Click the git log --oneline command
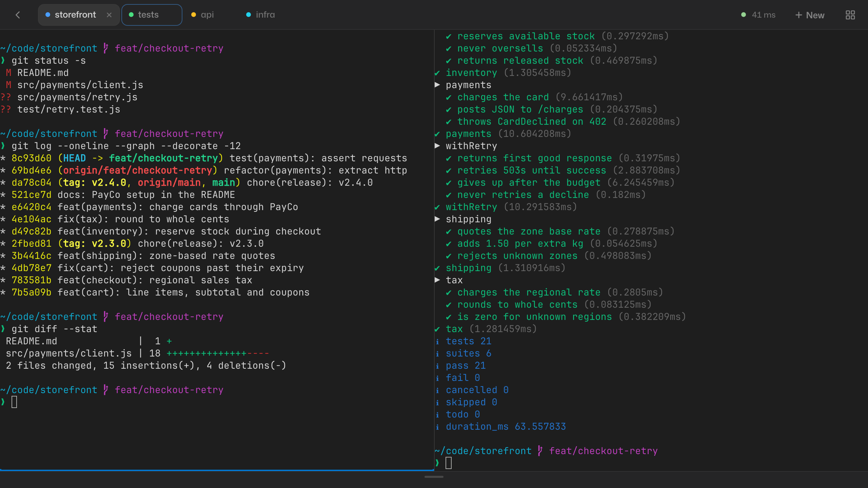Image resolution: width=868 pixels, height=488 pixels. coord(126,146)
